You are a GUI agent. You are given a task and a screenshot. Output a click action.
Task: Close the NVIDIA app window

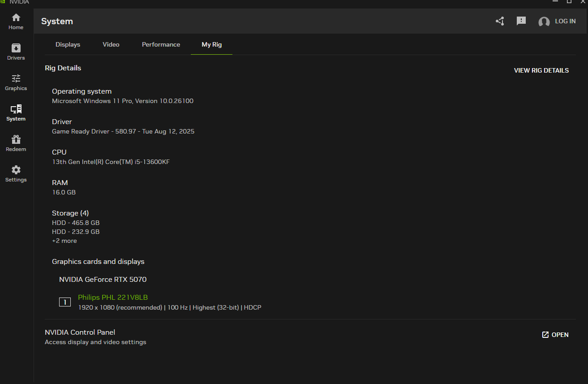coord(583,2)
